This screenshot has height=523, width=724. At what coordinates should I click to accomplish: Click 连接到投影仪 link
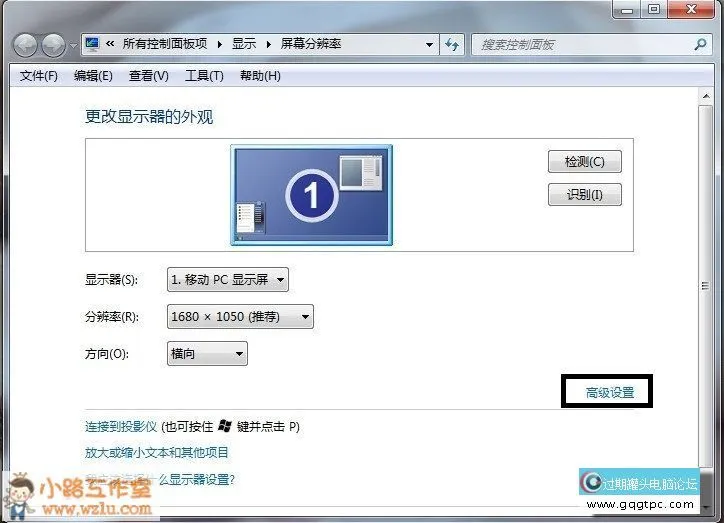click(121, 427)
